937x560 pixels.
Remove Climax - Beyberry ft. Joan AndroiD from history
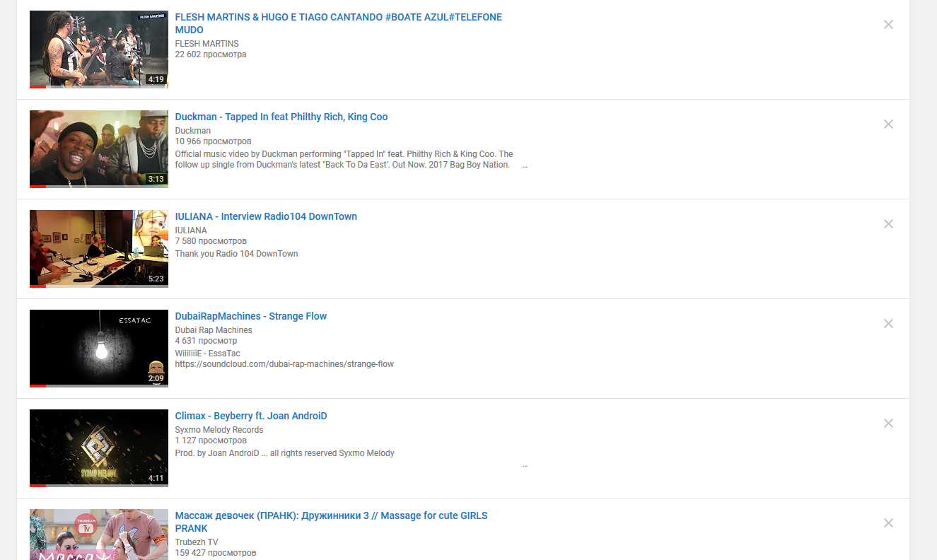(889, 424)
